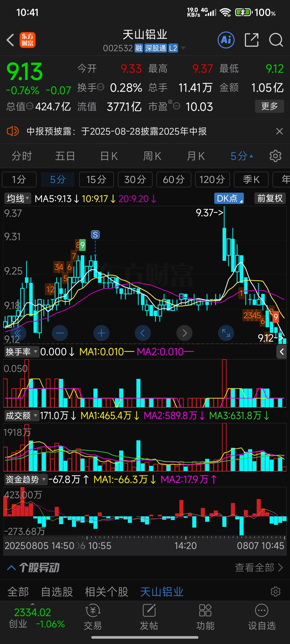Open 查看全部 link

[259, 568]
